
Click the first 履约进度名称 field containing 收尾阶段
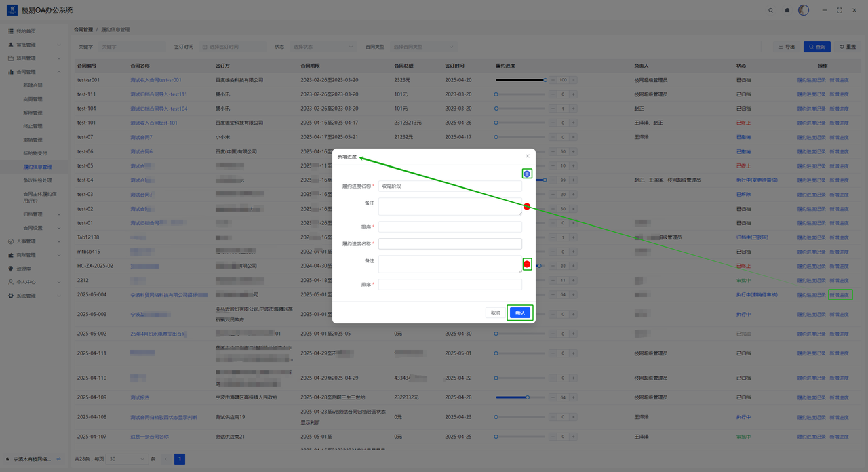(450, 186)
